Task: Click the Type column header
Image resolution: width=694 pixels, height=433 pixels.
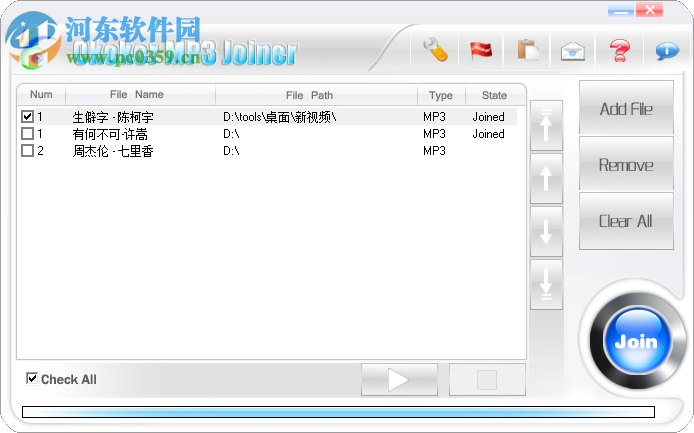Action: [441, 95]
